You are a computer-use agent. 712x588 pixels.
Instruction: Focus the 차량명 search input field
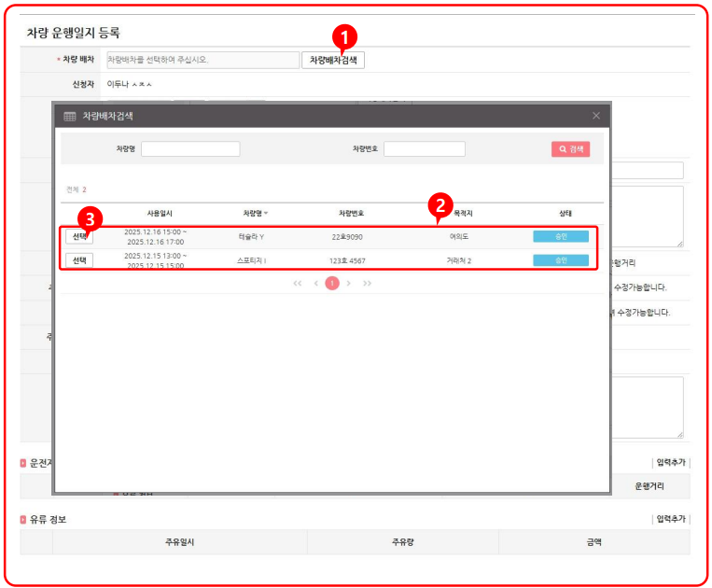point(190,149)
